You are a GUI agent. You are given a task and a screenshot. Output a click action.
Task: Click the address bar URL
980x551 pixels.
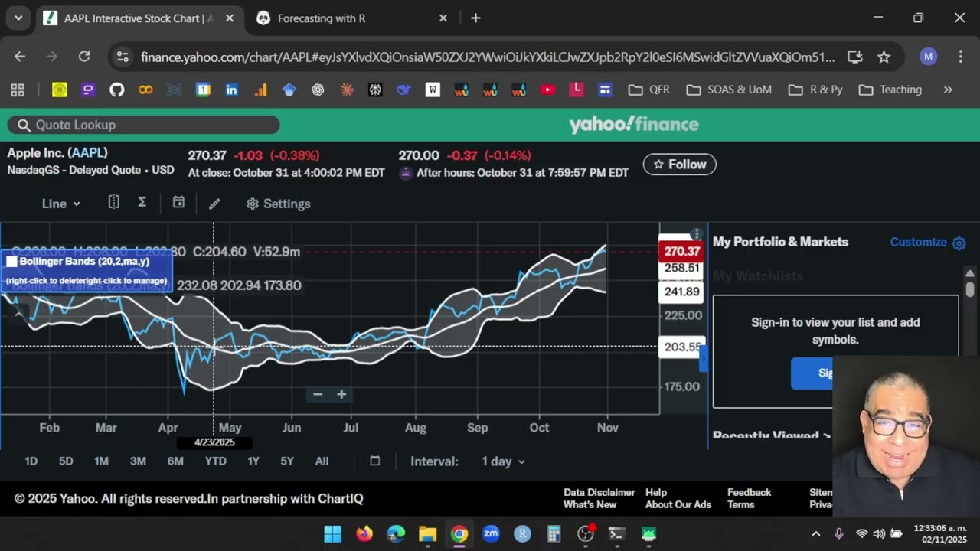point(488,57)
